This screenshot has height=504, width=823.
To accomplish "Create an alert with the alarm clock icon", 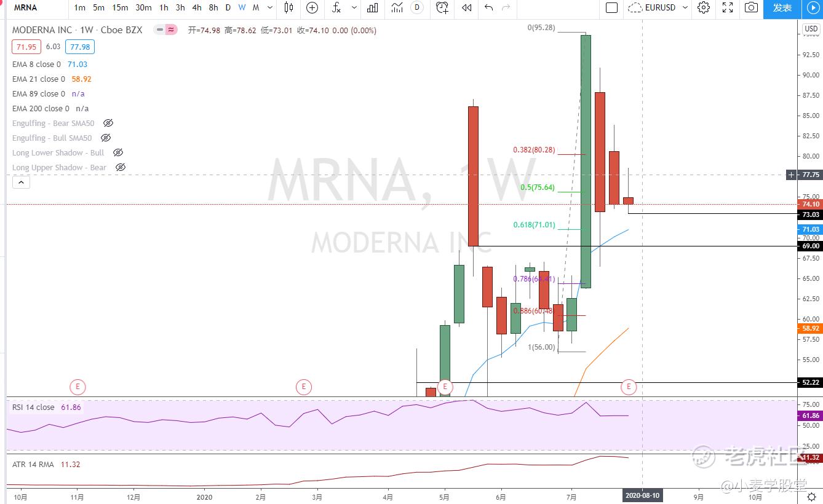I will [442, 8].
